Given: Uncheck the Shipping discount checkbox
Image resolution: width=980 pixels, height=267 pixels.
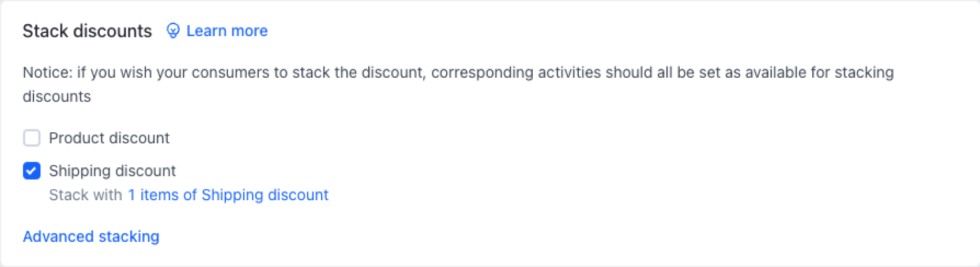Looking at the screenshot, I should point(32,171).
